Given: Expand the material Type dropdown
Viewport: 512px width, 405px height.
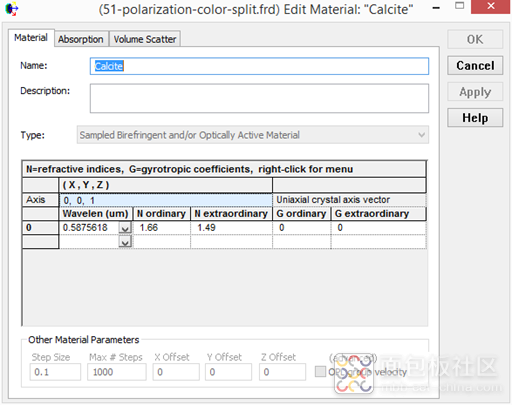Looking at the screenshot, I should tap(253, 135).
